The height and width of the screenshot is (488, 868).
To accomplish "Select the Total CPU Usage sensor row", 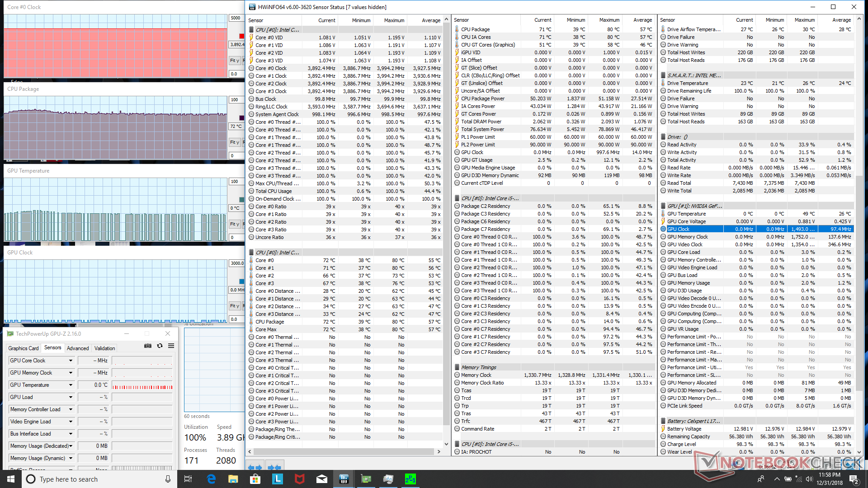I will point(345,191).
